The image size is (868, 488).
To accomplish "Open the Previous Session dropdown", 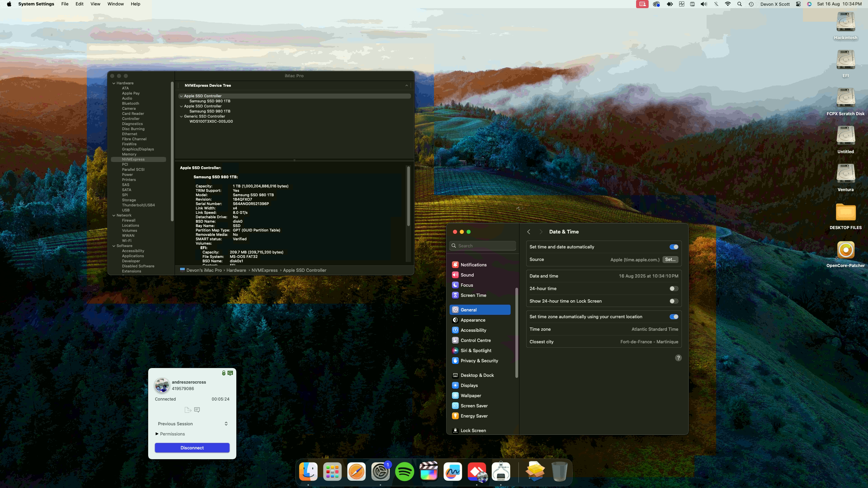I will 192,424.
